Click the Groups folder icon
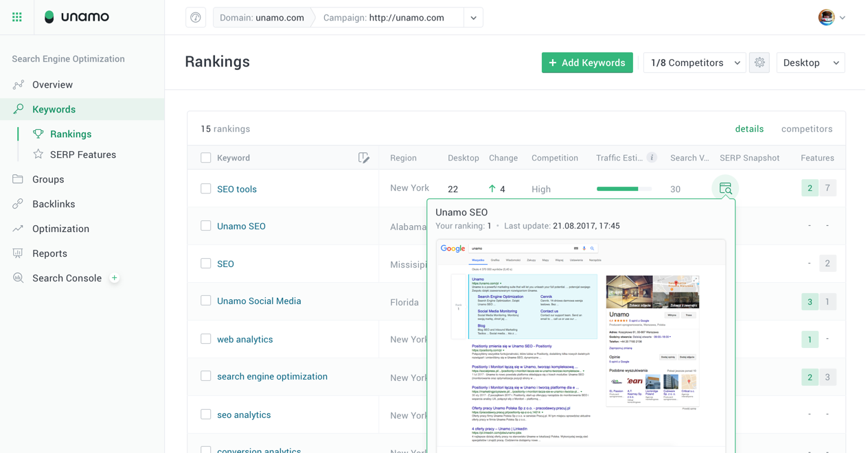 coord(19,179)
